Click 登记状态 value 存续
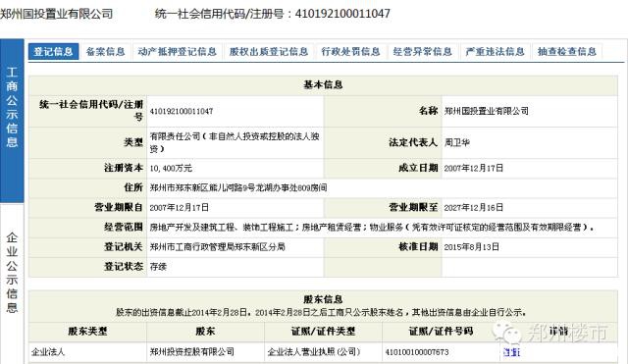The height and width of the screenshot is (364, 628). [158, 267]
